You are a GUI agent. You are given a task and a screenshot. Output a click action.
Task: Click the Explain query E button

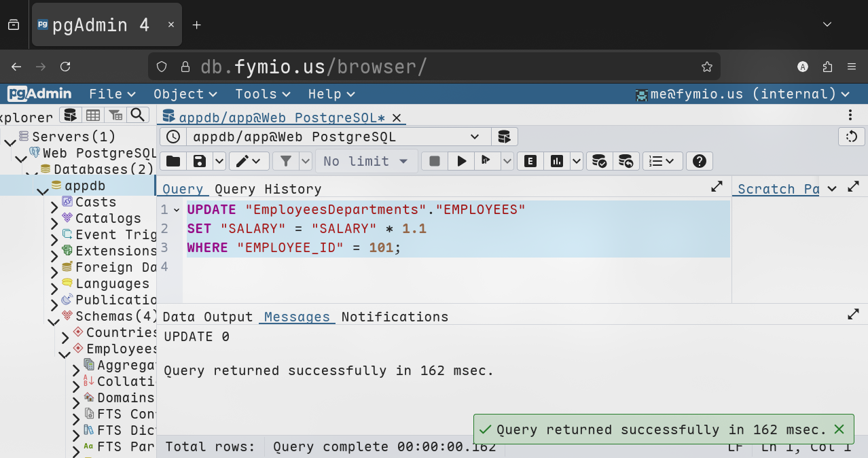pyautogui.click(x=530, y=161)
